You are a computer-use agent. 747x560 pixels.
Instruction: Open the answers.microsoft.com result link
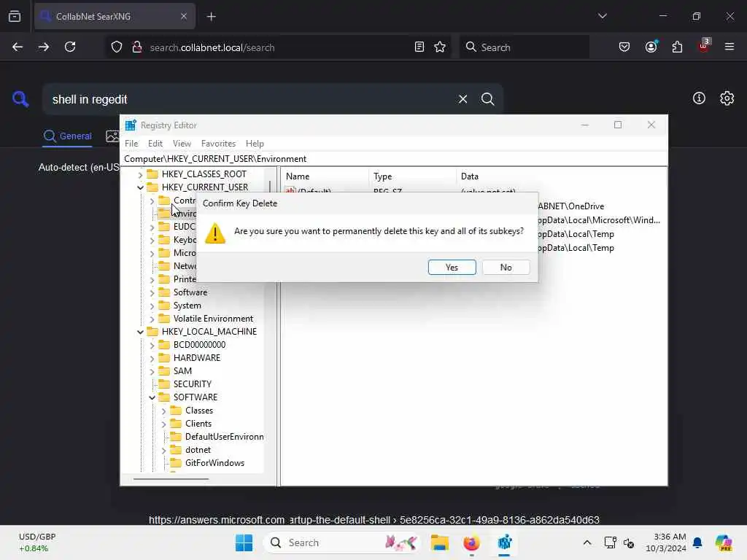pyautogui.click(x=373, y=520)
